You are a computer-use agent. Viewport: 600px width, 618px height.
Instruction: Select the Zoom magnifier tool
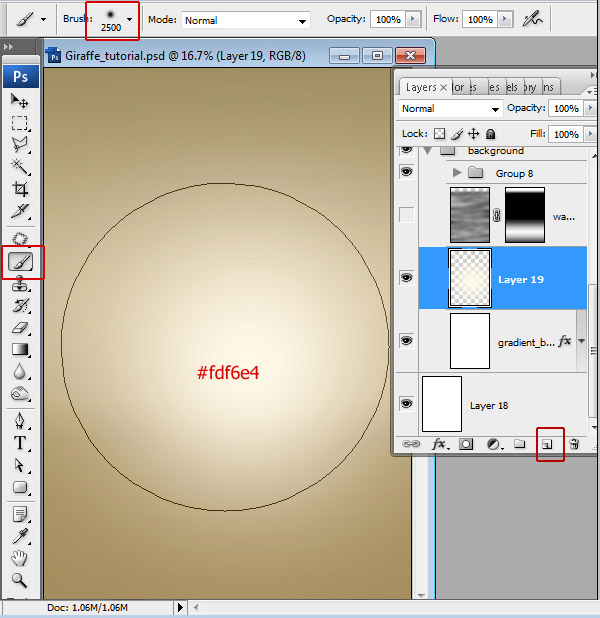pos(20,581)
